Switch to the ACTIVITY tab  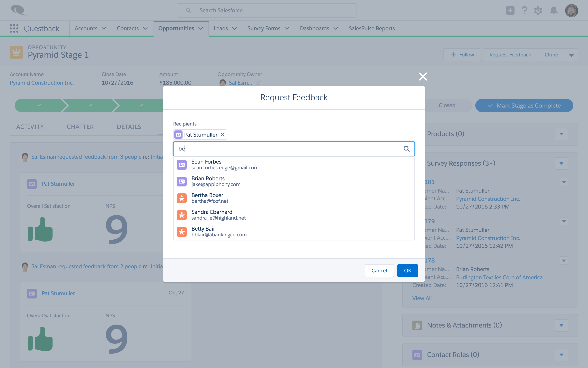click(30, 127)
